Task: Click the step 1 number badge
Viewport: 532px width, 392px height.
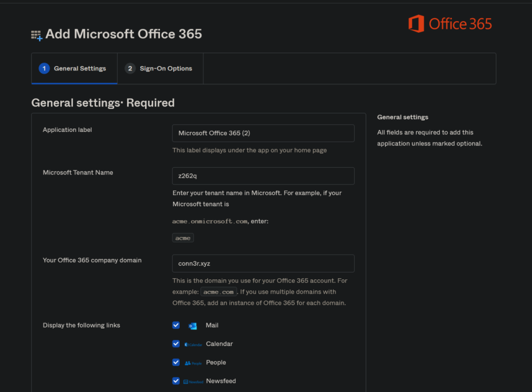Action: click(45, 69)
